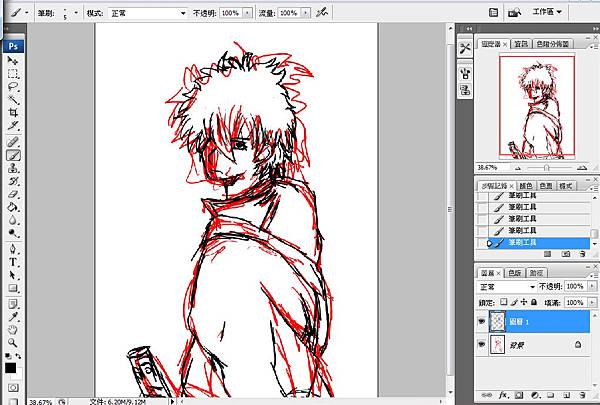Select the Lasso tool
600x405 pixels.
[13, 87]
